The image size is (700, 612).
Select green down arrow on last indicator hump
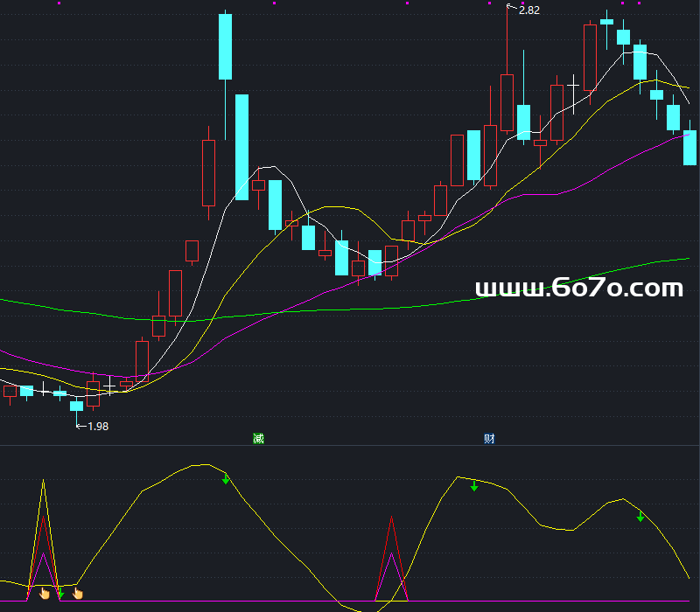coord(640,517)
